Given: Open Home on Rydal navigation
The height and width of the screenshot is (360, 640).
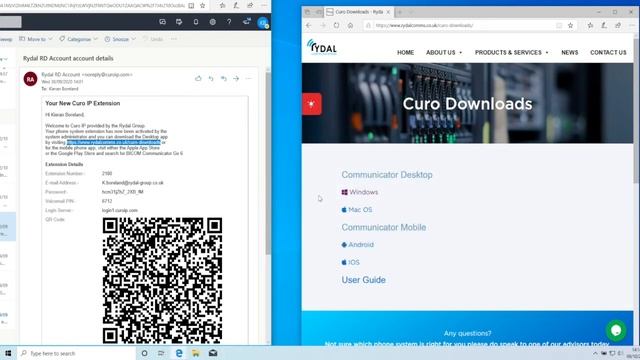Looking at the screenshot, I should coord(405,53).
